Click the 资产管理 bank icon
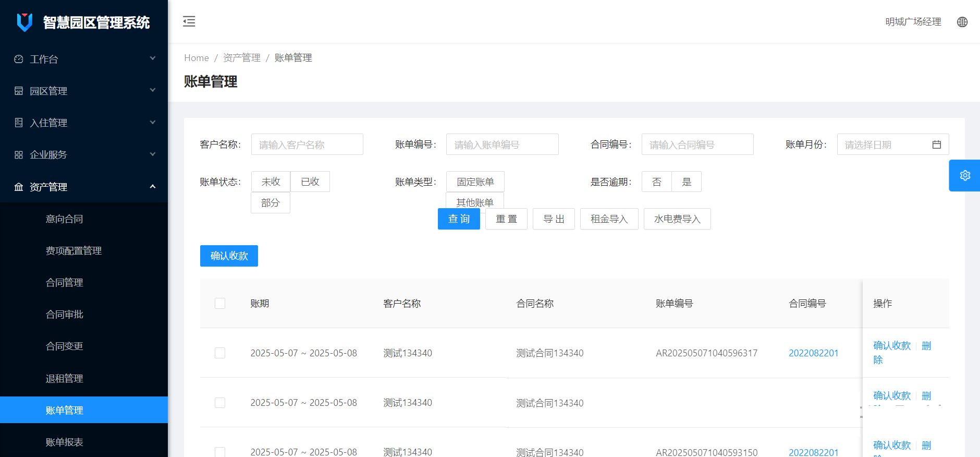980x457 pixels. tap(19, 187)
